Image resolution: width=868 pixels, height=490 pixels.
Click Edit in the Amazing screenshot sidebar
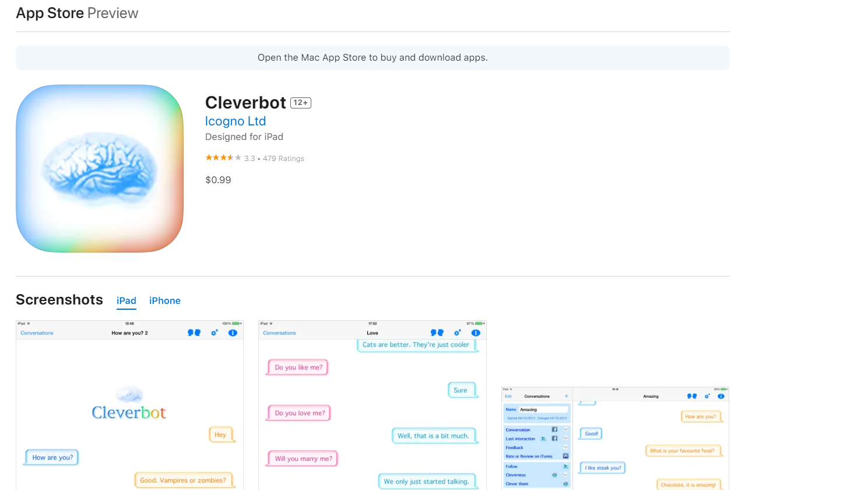(508, 396)
